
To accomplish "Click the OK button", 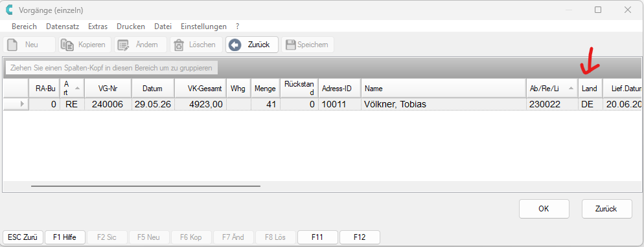I will pos(544,209).
